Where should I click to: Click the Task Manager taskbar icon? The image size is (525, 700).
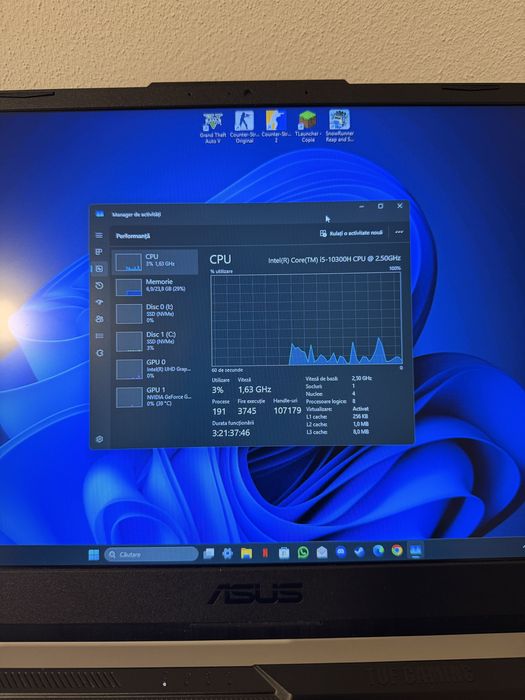[x=416, y=550]
